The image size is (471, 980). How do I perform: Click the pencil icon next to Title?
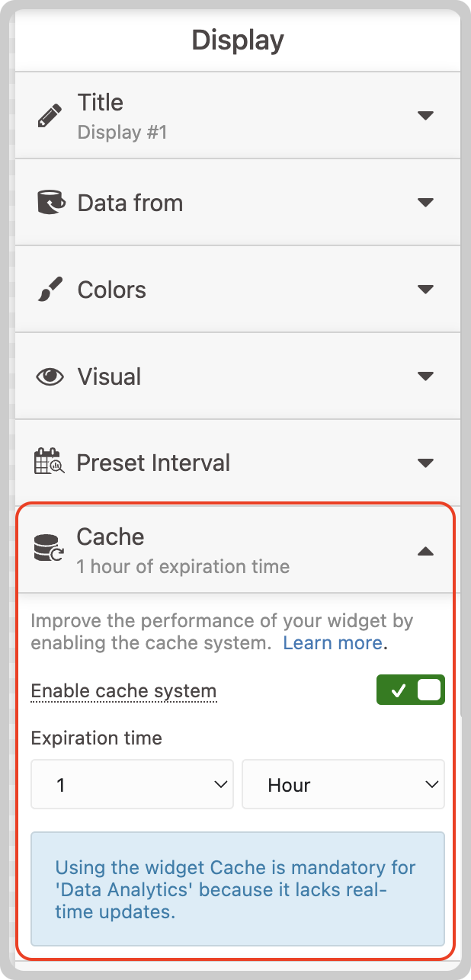(x=50, y=116)
